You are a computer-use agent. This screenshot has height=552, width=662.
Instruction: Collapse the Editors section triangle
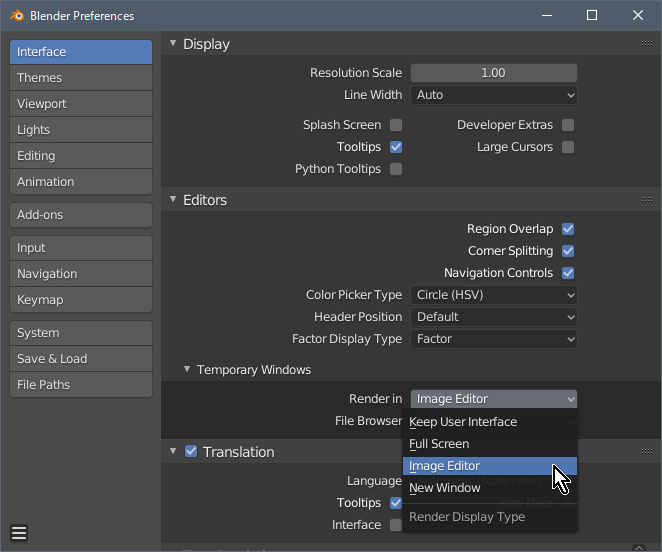(x=173, y=200)
